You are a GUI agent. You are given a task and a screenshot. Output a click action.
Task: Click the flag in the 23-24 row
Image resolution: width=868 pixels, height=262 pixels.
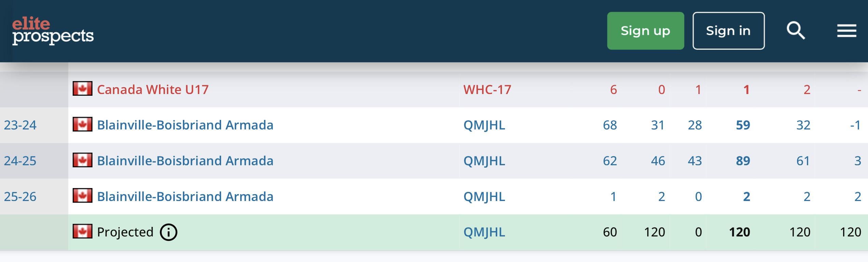tap(82, 124)
